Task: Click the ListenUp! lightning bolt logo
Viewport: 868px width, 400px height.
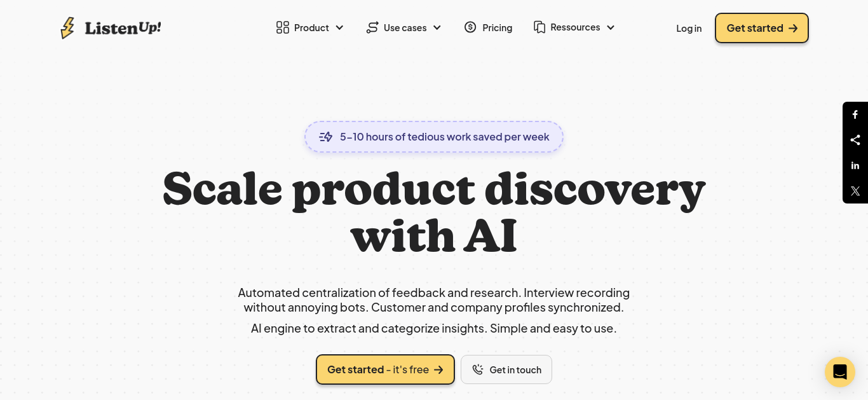Action: click(67, 28)
